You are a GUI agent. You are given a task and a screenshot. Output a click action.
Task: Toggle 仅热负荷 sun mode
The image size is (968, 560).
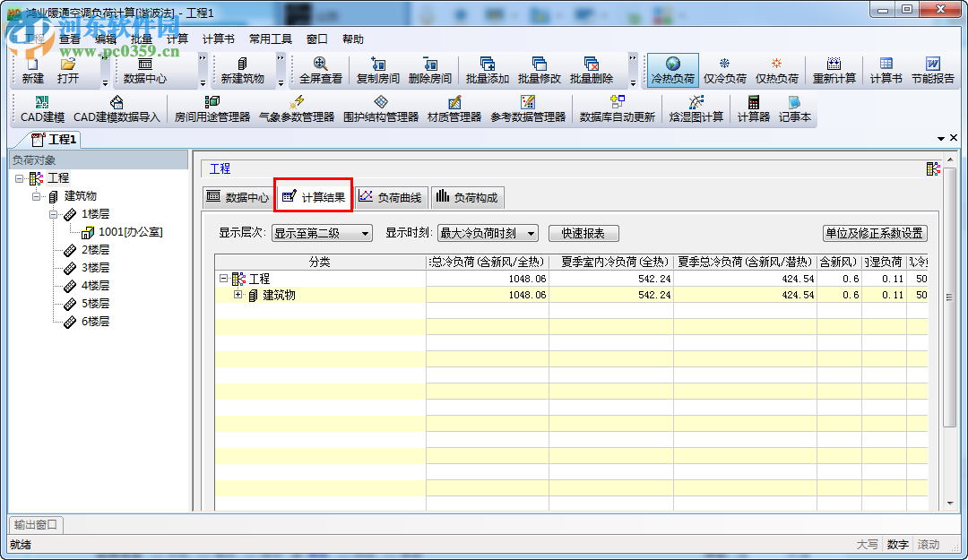[x=776, y=71]
